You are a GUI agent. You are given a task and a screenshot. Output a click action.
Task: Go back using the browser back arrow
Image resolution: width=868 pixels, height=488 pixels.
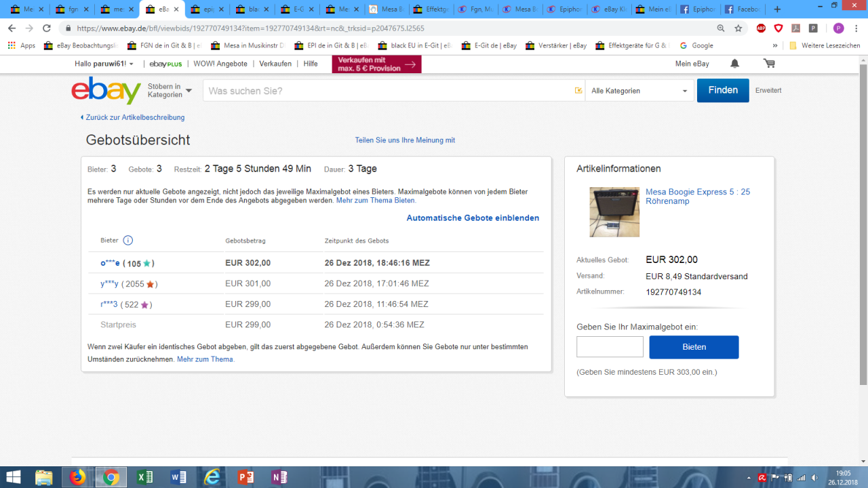pyautogui.click(x=13, y=28)
